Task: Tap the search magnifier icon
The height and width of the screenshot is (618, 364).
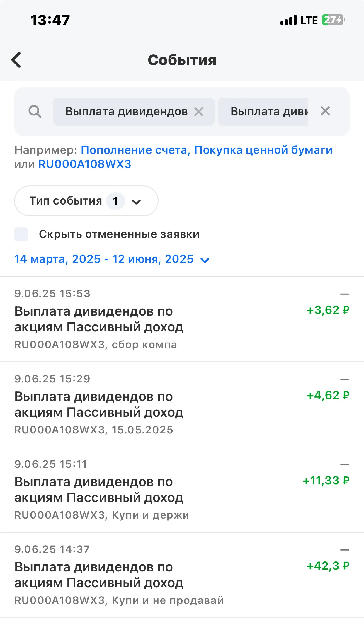Action: tap(35, 112)
